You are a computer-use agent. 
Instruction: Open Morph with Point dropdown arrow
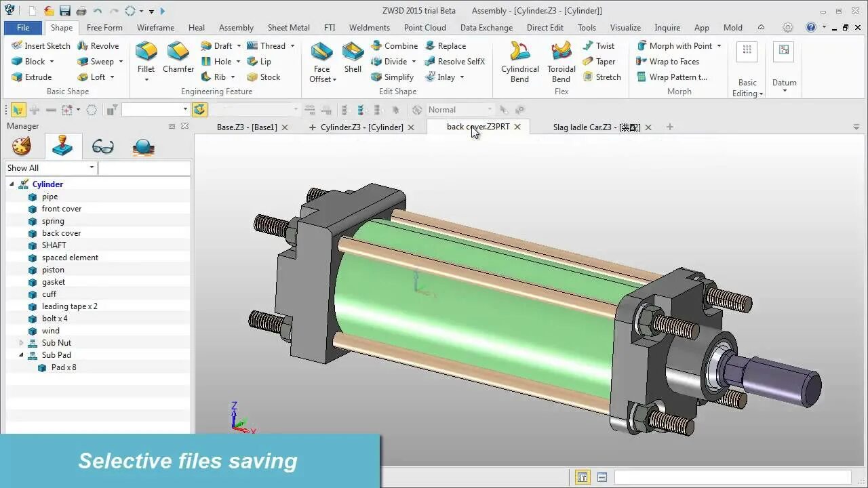click(x=719, y=46)
